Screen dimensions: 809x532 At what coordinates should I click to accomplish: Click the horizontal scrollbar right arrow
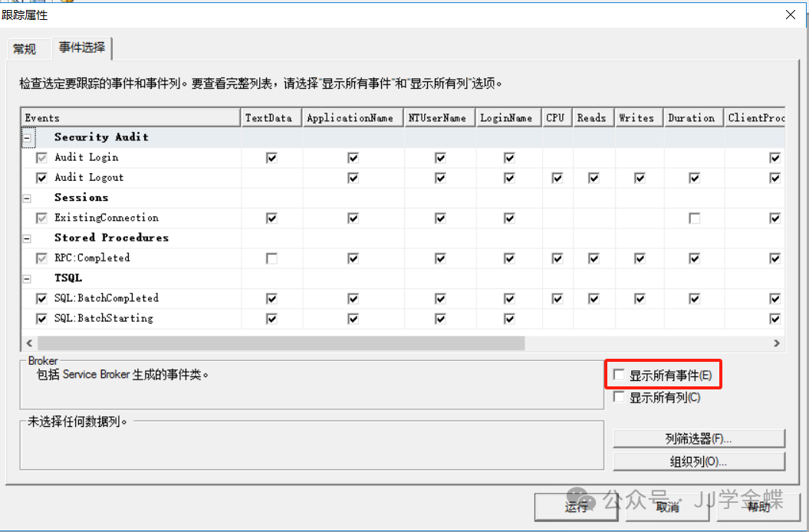tap(777, 343)
